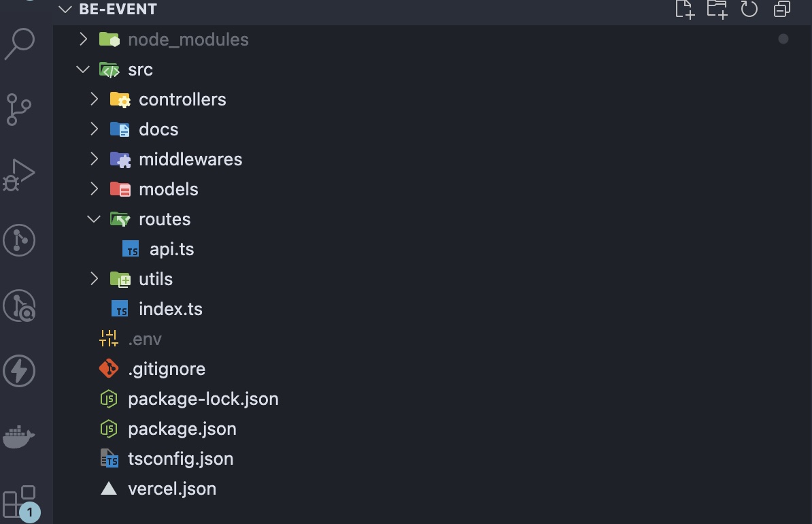Screen dimensions: 812x524
Task: Open the Search view in the activity bar
Action: [x=20, y=43]
